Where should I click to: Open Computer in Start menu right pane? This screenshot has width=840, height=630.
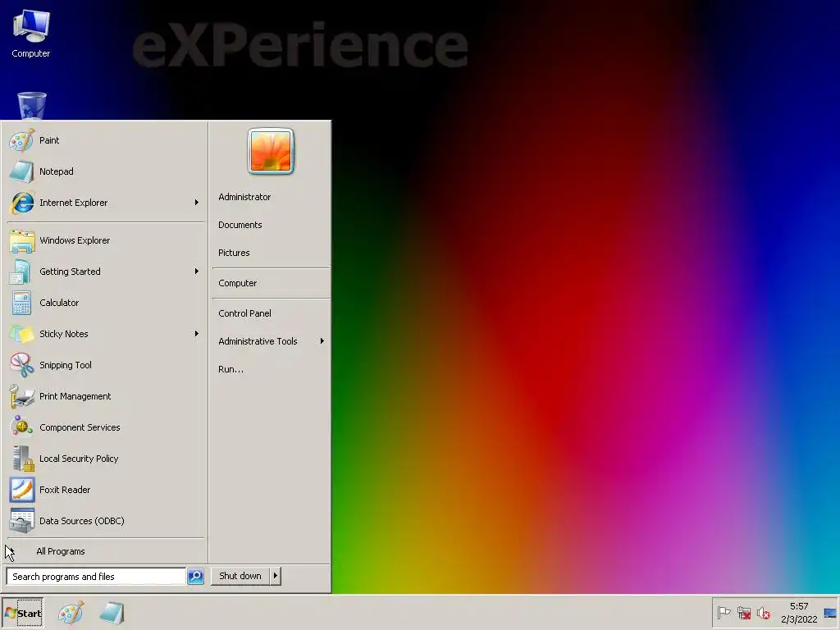237,283
